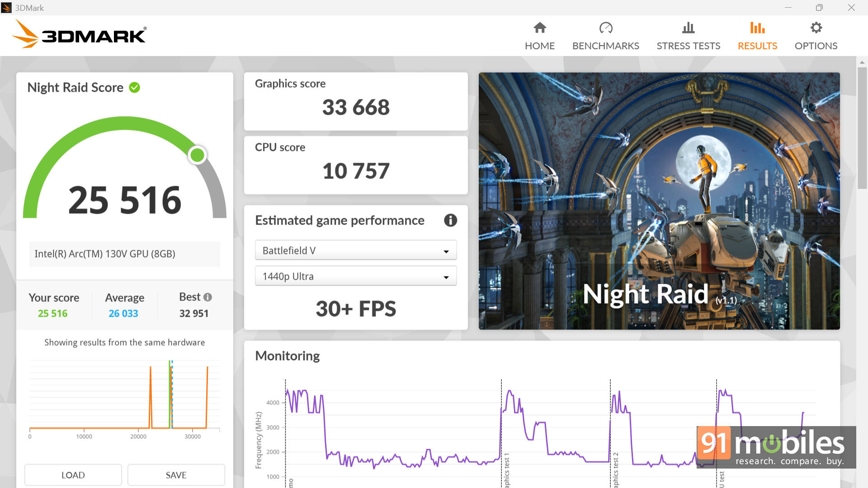Click the green knob on the score gauge
This screenshot has height=488, width=868.
pos(198,155)
